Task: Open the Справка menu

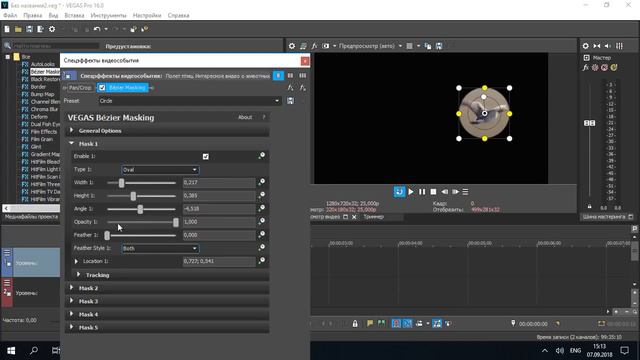Action: tap(178, 16)
